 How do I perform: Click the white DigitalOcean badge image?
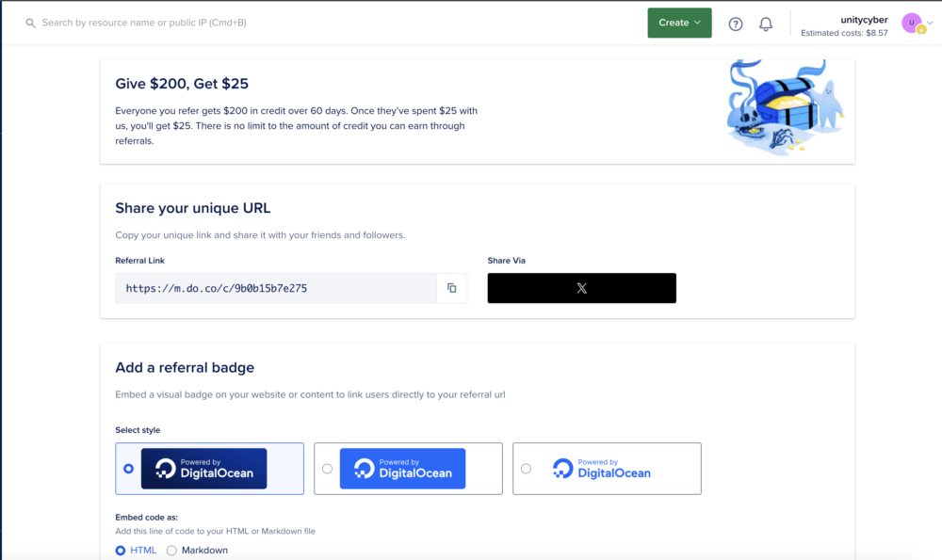pos(602,469)
